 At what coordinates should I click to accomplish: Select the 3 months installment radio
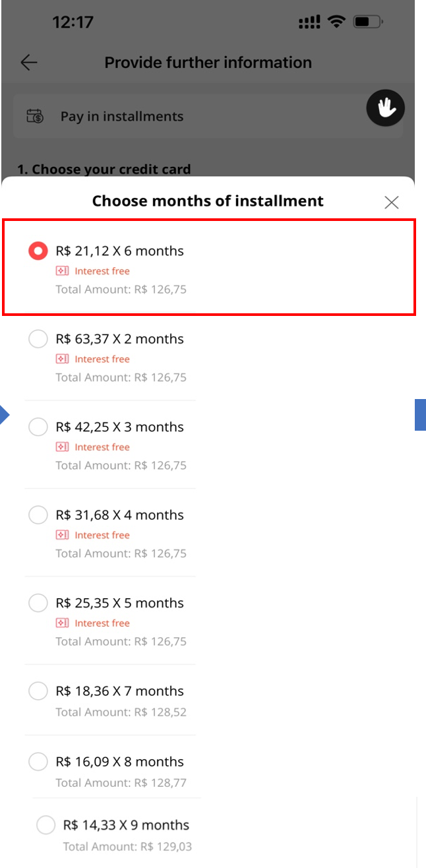[38, 427]
